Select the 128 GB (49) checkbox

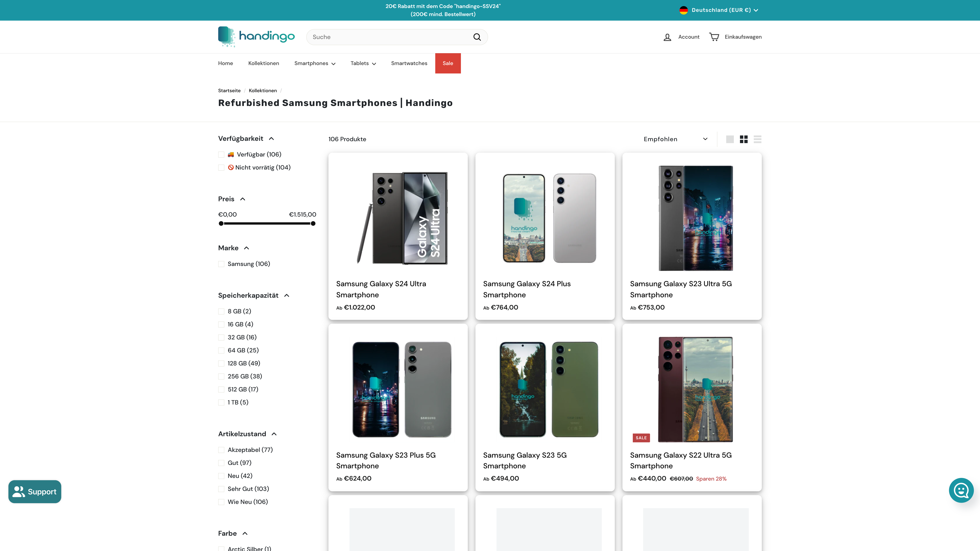pyautogui.click(x=221, y=364)
